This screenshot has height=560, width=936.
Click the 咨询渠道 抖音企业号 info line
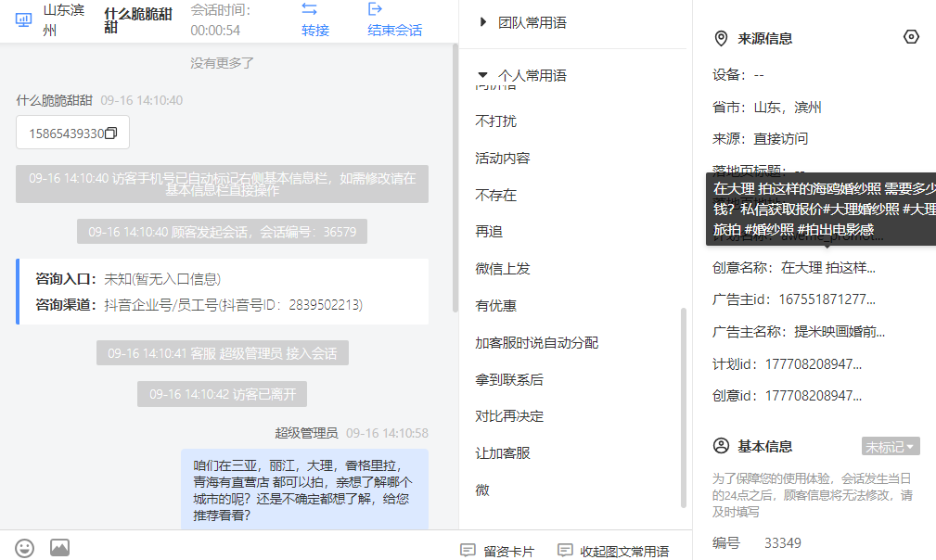click(199, 305)
